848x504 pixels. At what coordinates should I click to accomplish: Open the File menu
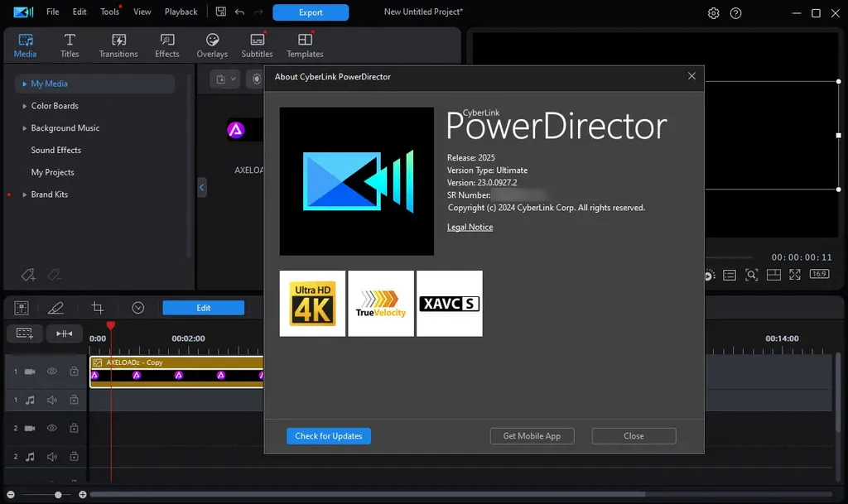52,12
